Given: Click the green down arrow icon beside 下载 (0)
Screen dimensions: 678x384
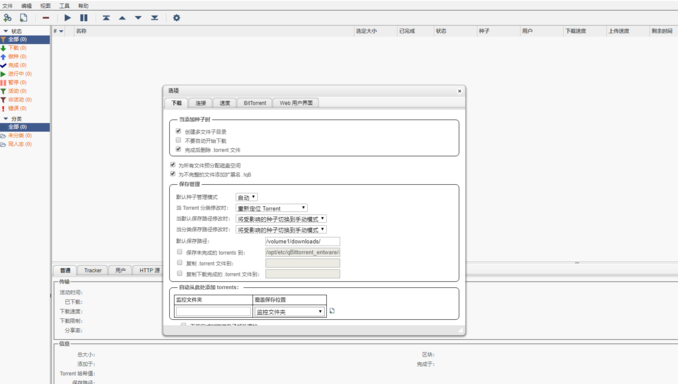Looking at the screenshot, I should (x=3, y=48).
